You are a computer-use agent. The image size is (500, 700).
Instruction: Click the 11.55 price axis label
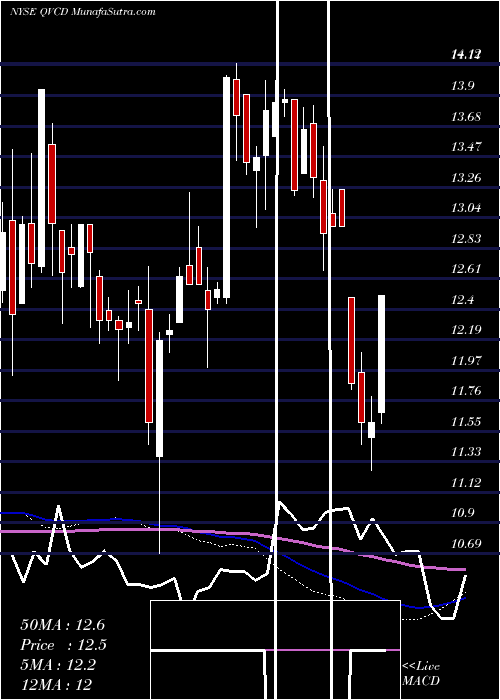point(466,421)
